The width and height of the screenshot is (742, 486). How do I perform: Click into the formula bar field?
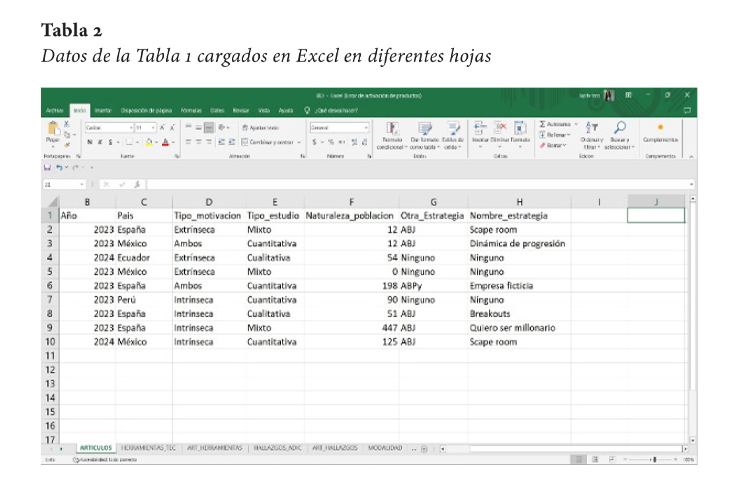tap(419, 184)
